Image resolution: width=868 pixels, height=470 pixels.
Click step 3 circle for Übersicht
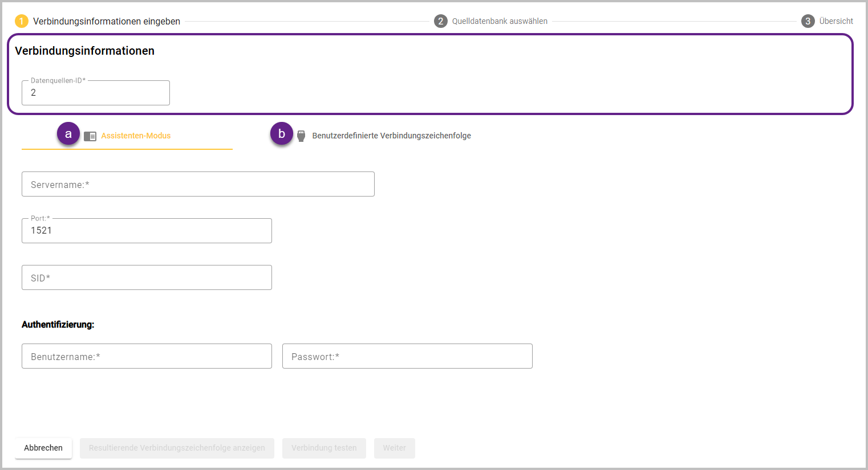[x=808, y=21]
